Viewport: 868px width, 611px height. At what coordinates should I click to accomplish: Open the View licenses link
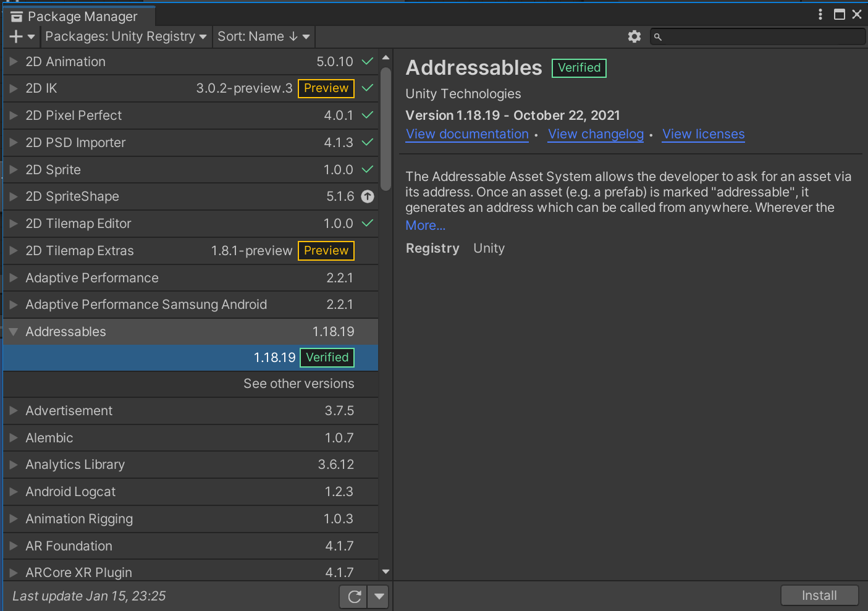pos(703,134)
